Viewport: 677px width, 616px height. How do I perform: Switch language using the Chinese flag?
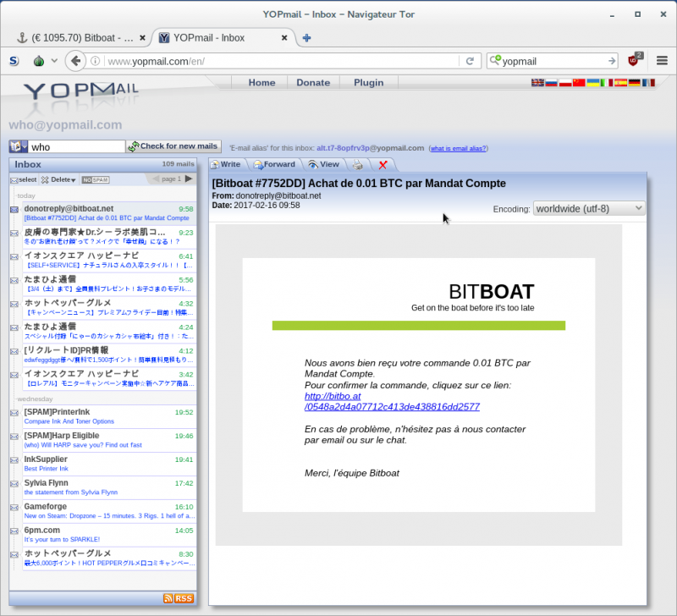pos(579,82)
